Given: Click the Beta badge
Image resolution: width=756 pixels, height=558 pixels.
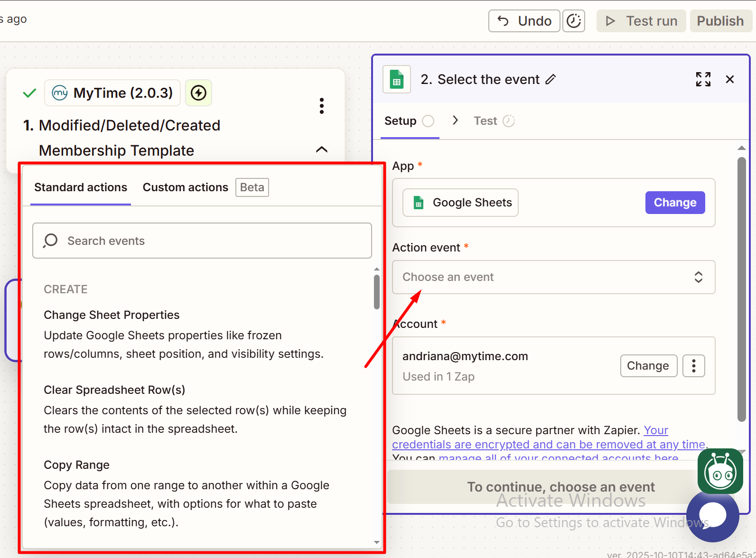Looking at the screenshot, I should [x=252, y=187].
